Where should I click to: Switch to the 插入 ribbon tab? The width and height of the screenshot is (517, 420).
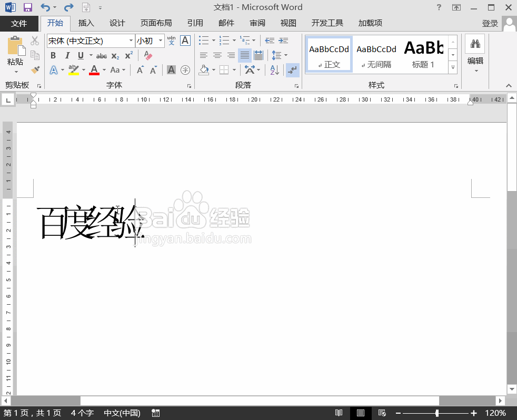click(86, 23)
